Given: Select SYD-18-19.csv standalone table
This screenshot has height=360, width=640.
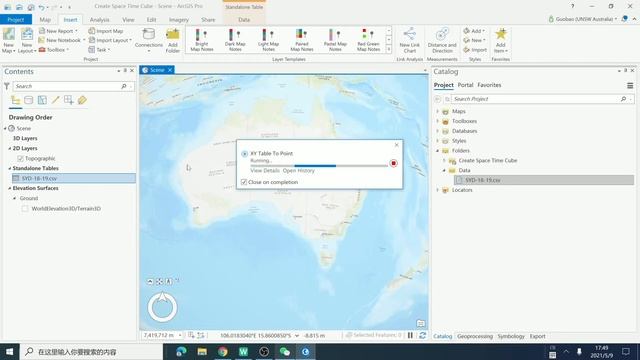Looking at the screenshot, I should pyautogui.click(x=73, y=178).
